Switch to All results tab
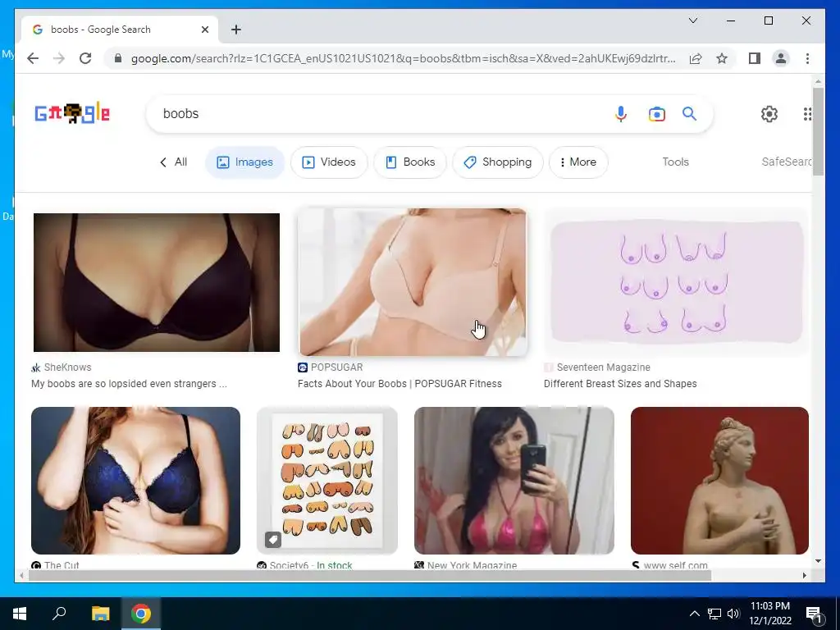840x630 pixels. 173,162
